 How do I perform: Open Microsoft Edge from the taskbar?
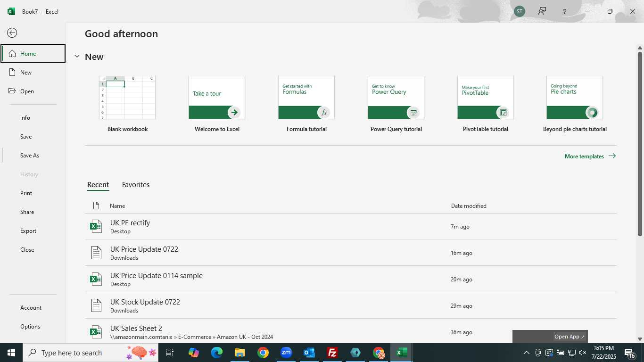pyautogui.click(x=216, y=353)
